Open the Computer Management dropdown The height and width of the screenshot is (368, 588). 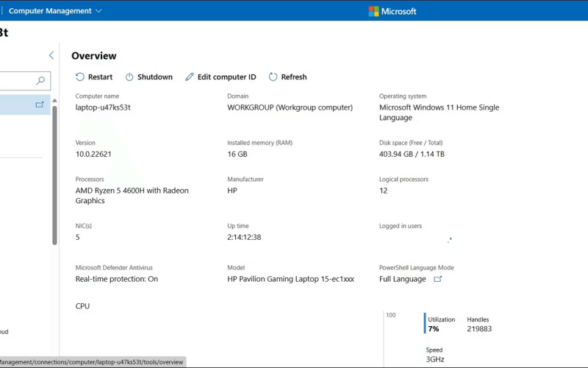coord(55,11)
